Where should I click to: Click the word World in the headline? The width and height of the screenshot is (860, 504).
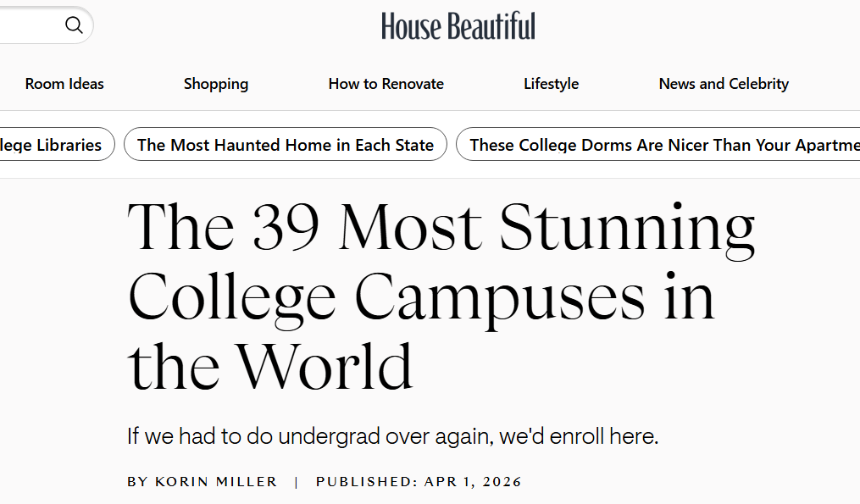coord(325,366)
